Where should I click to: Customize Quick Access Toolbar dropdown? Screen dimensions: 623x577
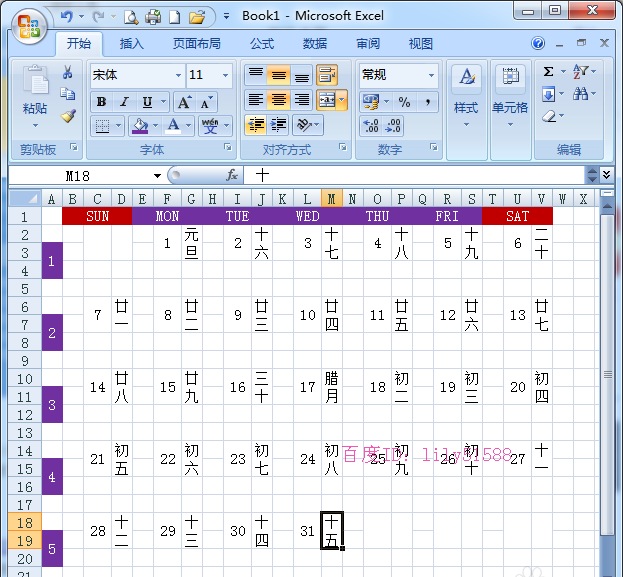click(x=226, y=16)
